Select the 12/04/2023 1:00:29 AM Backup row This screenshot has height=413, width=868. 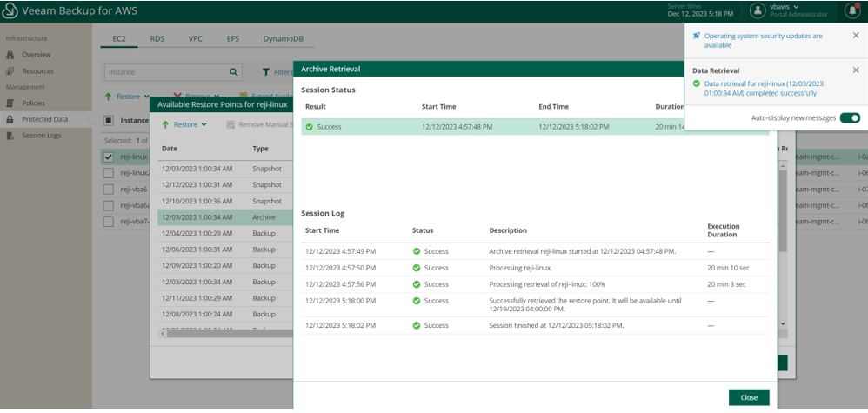(x=225, y=233)
